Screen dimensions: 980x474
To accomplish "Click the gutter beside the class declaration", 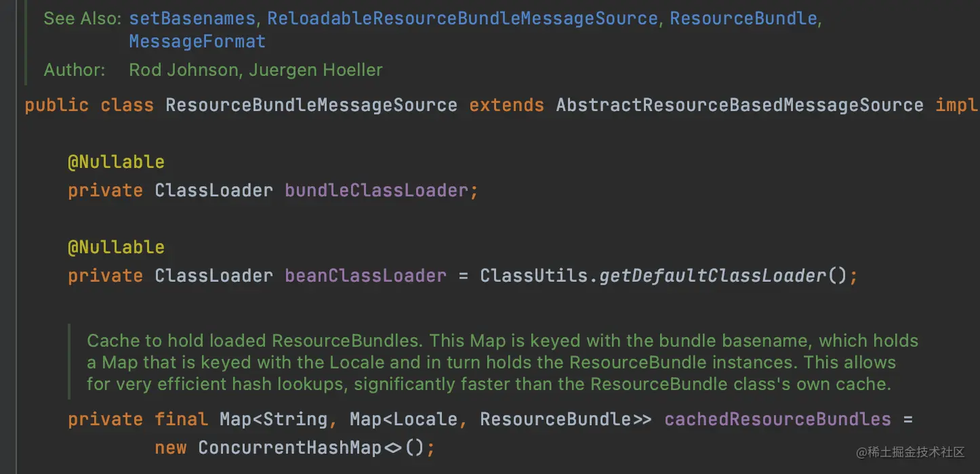I will (9, 105).
